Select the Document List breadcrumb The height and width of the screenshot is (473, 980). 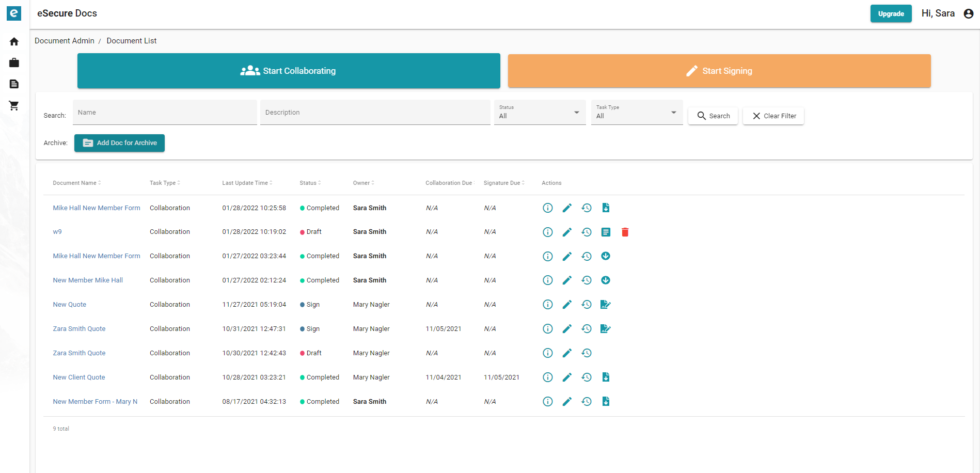pos(131,40)
